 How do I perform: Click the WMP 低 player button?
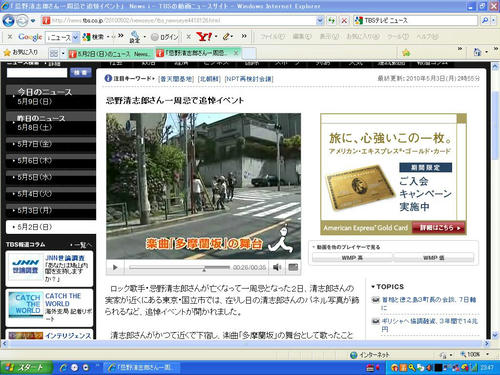(x=433, y=258)
